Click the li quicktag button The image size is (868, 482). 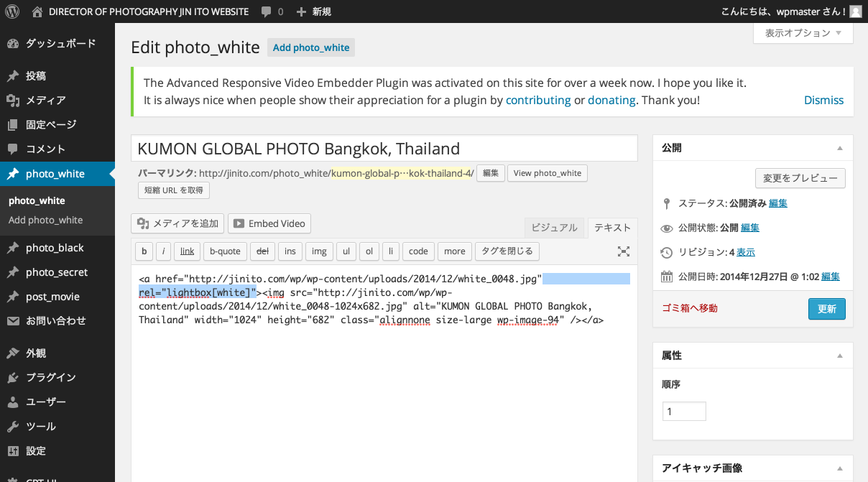pos(390,251)
